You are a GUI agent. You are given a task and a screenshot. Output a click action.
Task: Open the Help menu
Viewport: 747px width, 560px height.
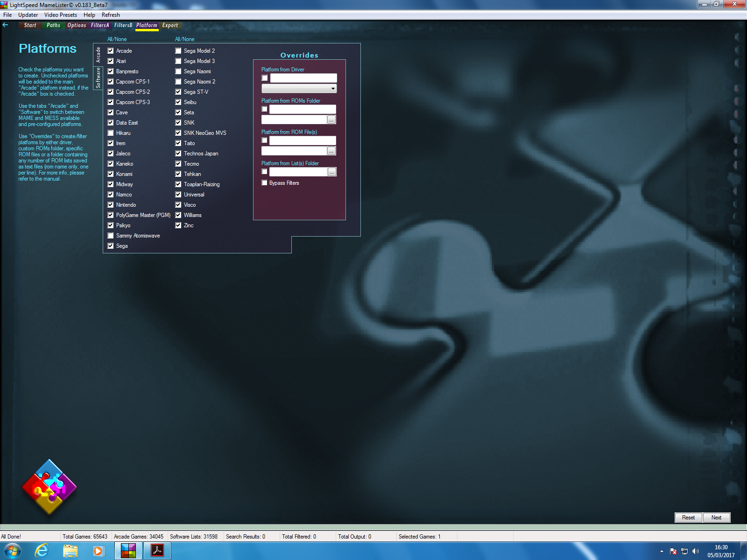coord(89,15)
